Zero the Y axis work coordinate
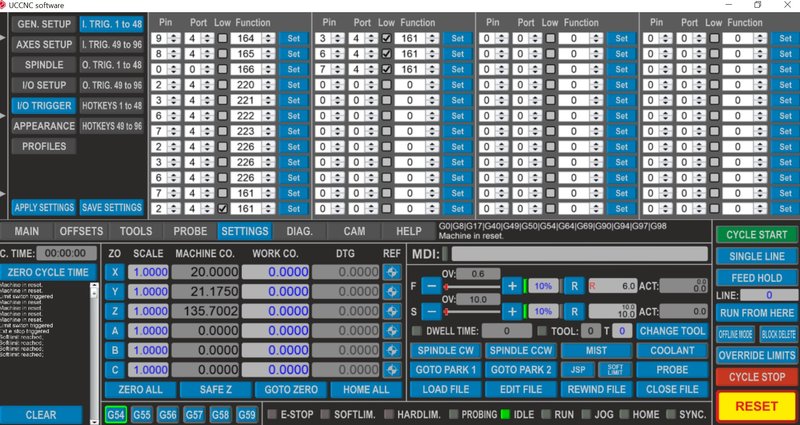Screen dimensions: 800x425 tap(115, 292)
